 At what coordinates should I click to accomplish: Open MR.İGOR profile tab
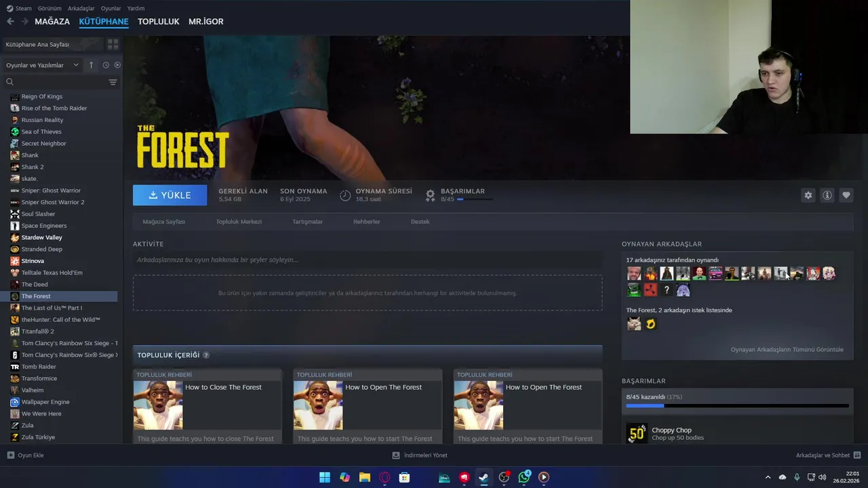pyautogui.click(x=206, y=22)
